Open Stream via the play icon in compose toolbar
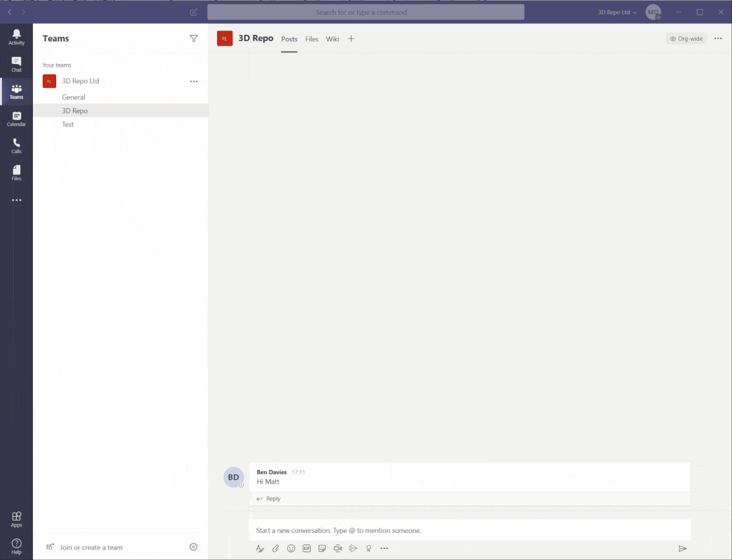Screen dimensions: 732x560 [353, 548]
